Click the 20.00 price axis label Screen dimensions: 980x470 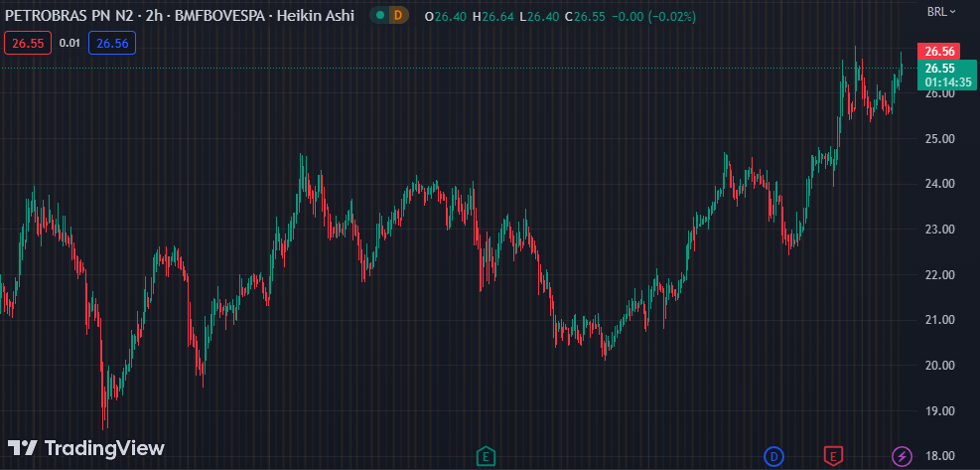938,366
